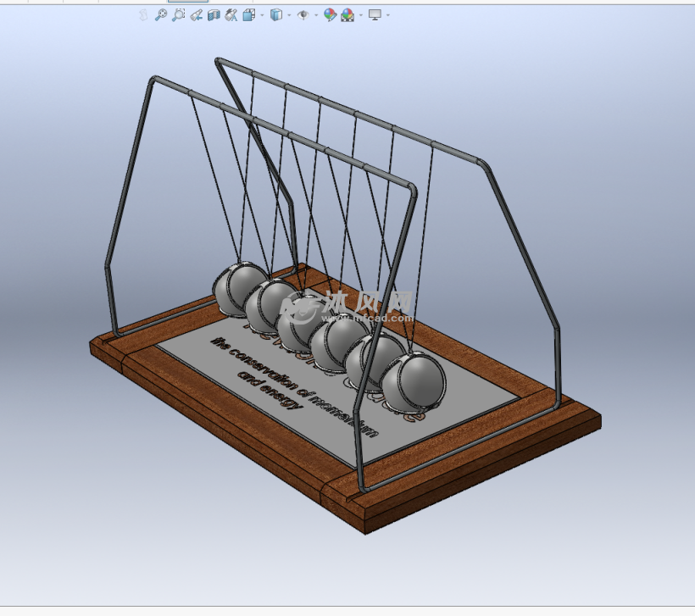Expand the Display Style dropdown arrow
Viewport: 695px width, 616px height.
(x=288, y=15)
